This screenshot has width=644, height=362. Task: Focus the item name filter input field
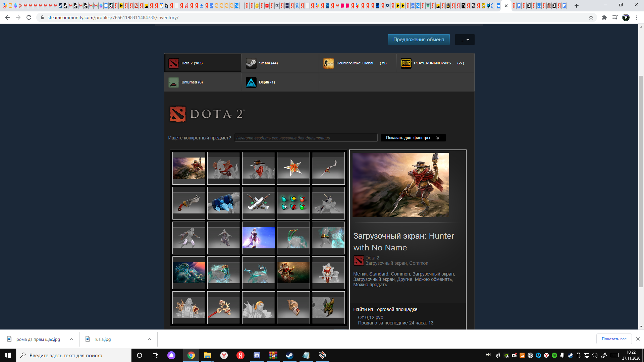coord(306,138)
